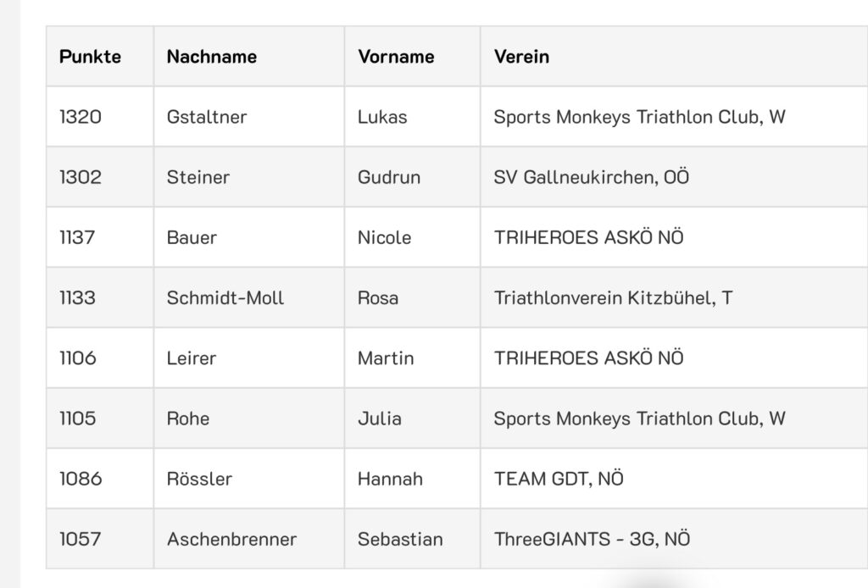This screenshot has height=588, width=868.
Task: Click the Vorname column header
Action: 396,57
